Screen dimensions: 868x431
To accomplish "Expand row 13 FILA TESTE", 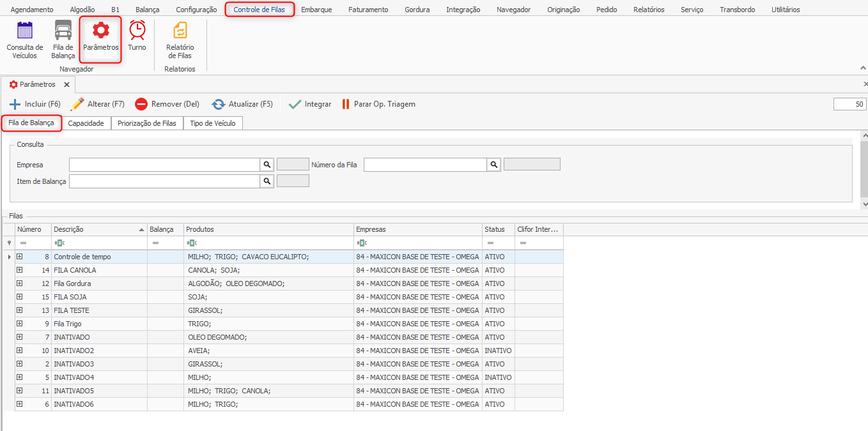I will pyautogui.click(x=20, y=310).
